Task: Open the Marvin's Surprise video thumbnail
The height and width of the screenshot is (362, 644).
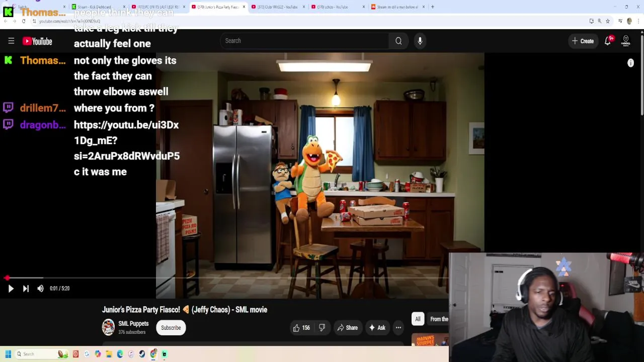Action: [x=430, y=340]
